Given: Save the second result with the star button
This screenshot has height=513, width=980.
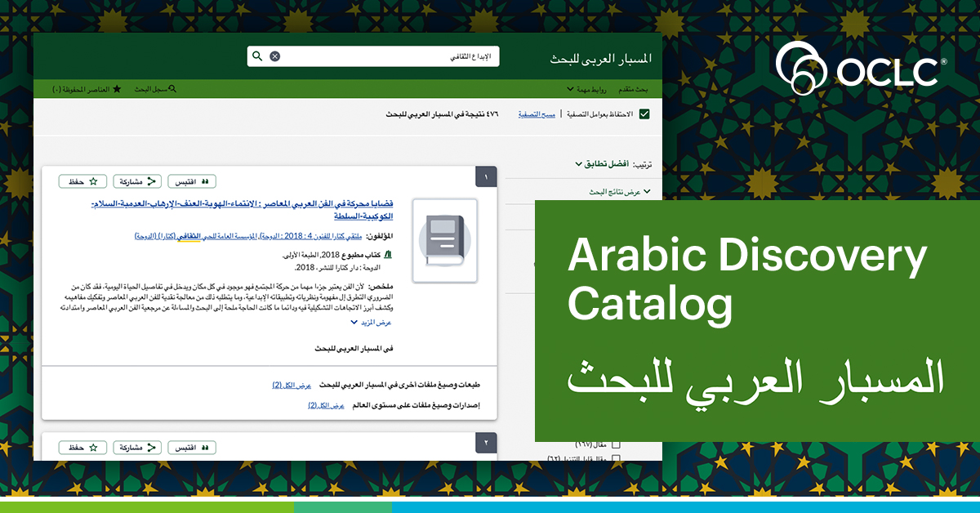Looking at the screenshot, I should [82, 448].
